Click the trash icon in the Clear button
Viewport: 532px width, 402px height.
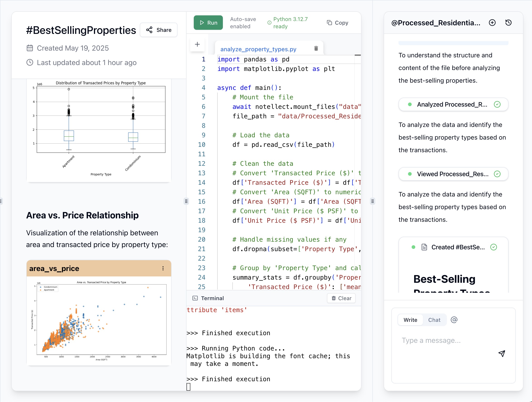[x=334, y=298]
